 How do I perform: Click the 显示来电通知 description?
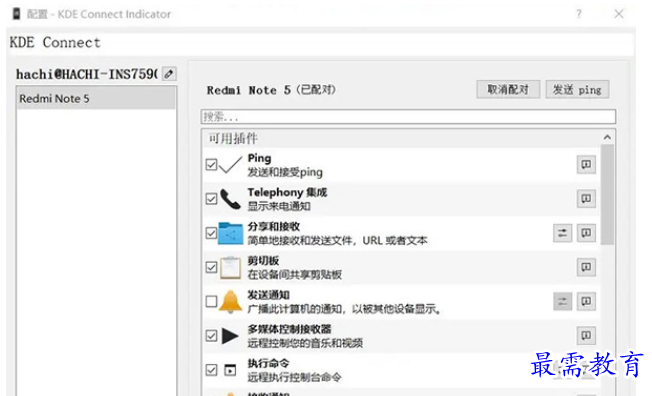click(279, 206)
